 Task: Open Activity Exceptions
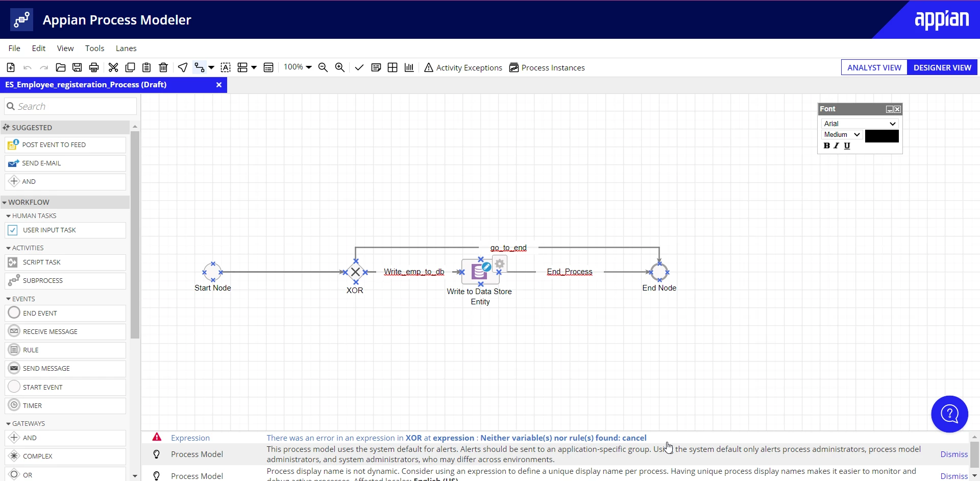(x=463, y=67)
